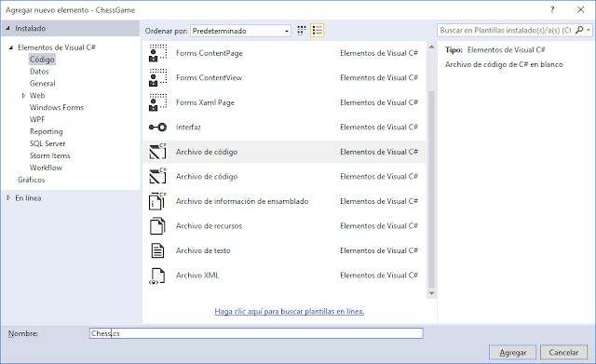
Task: Collapse Elementos de Visual C# node
Action: (x=11, y=47)
